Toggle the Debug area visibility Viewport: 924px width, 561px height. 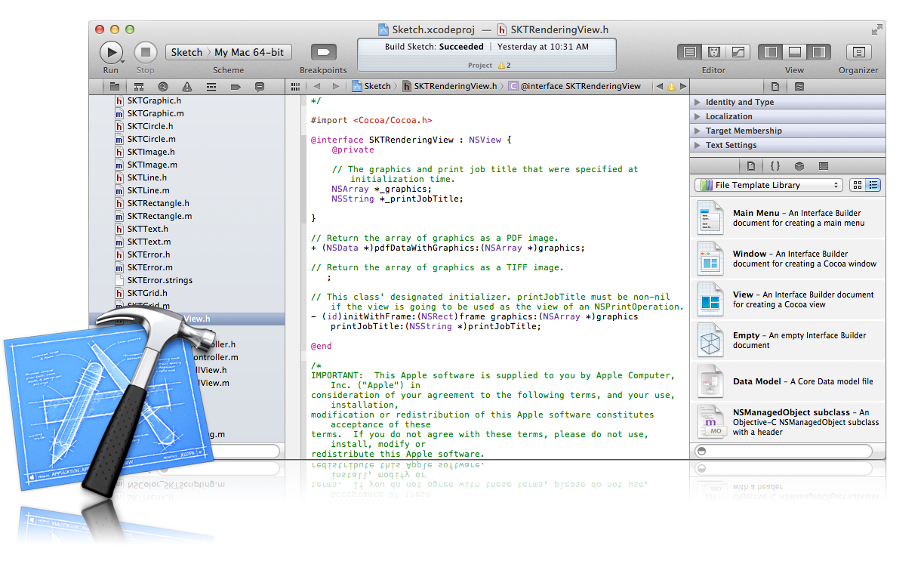(794, 52)
